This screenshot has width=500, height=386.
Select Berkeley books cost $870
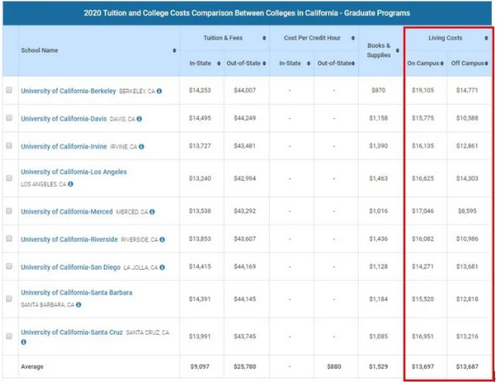pyautogui.click(x=379, y=90)
